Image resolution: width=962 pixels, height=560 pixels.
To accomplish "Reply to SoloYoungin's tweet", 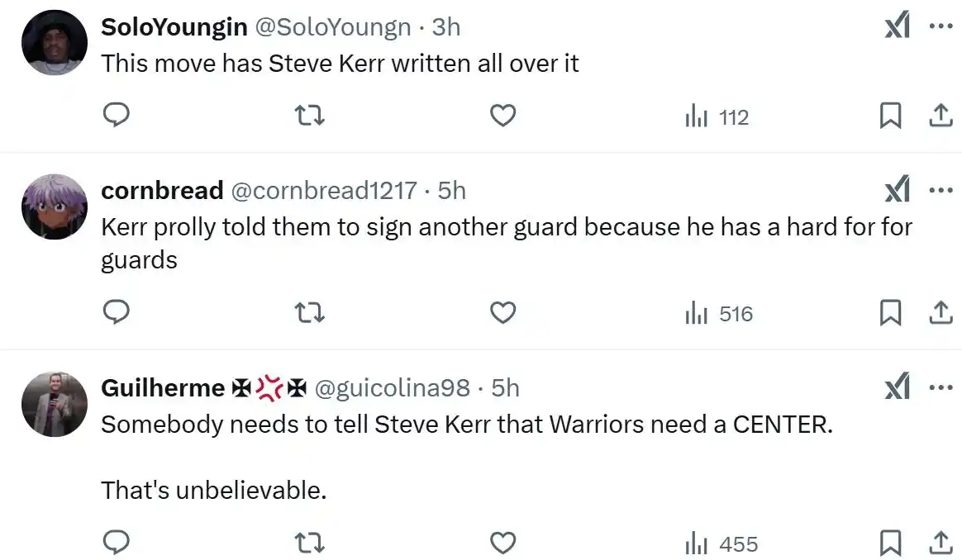I will tap(117, 116).
